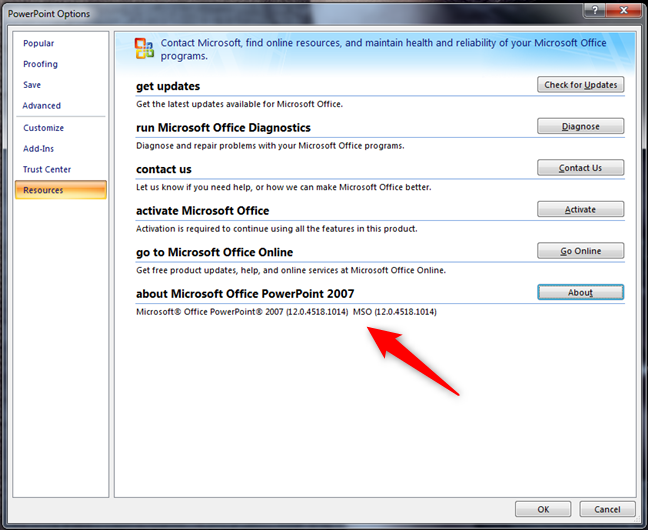
Task: Run Office diagnostics with Diagnose button
Action: pyautogui.click(x=581, y=126)
